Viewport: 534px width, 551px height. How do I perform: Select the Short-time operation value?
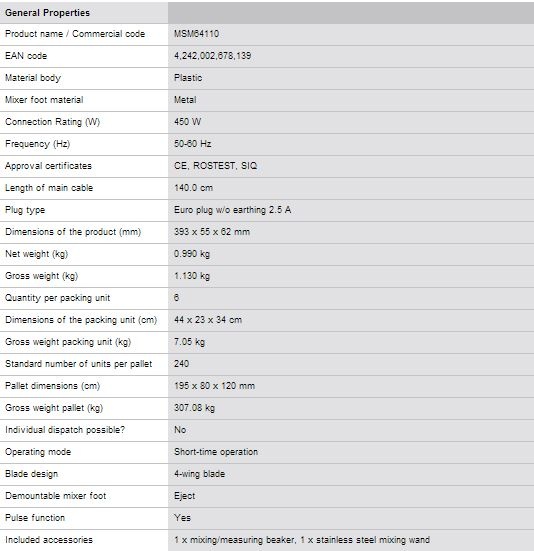click(216, 452)
